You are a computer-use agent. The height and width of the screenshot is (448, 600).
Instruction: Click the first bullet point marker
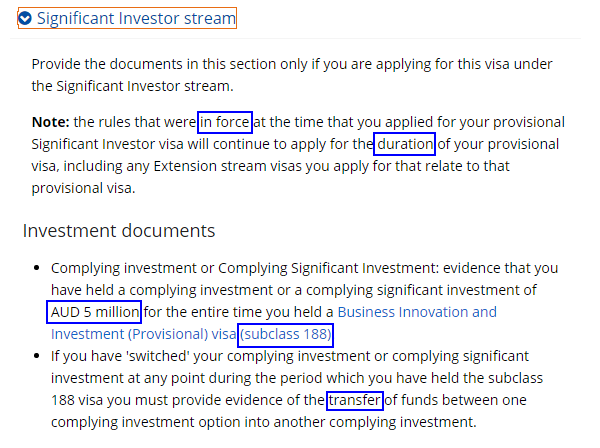tap(37, 268)
